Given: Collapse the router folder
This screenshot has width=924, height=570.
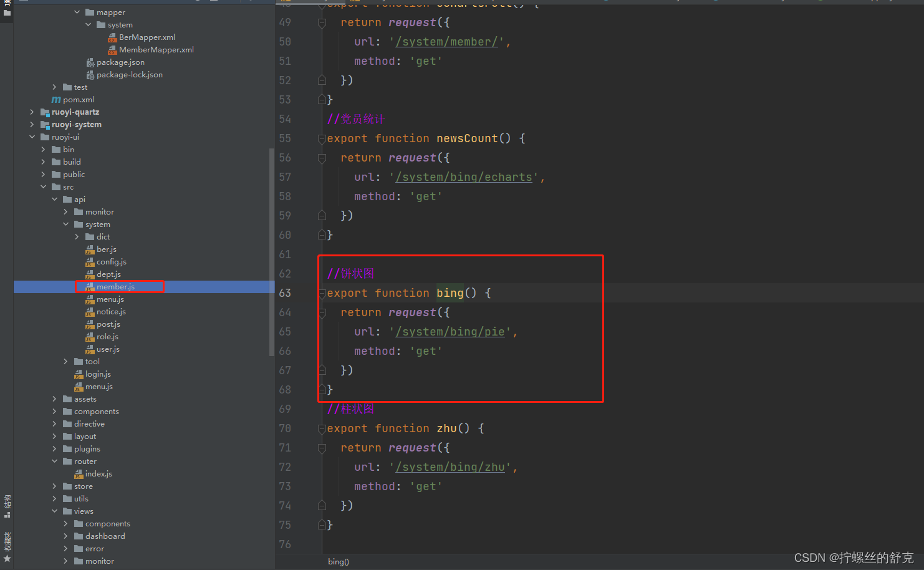Looking at the screenshot, I should point(54,461).
